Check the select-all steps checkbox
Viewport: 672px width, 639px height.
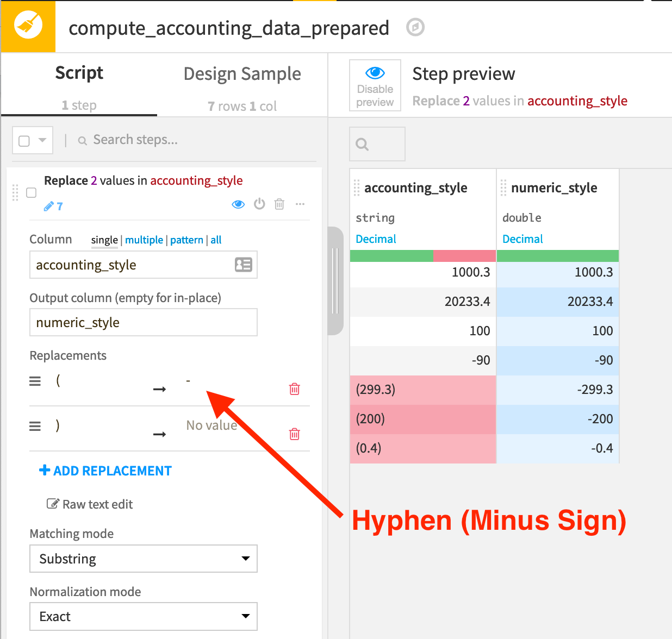[x=23, y=140]
